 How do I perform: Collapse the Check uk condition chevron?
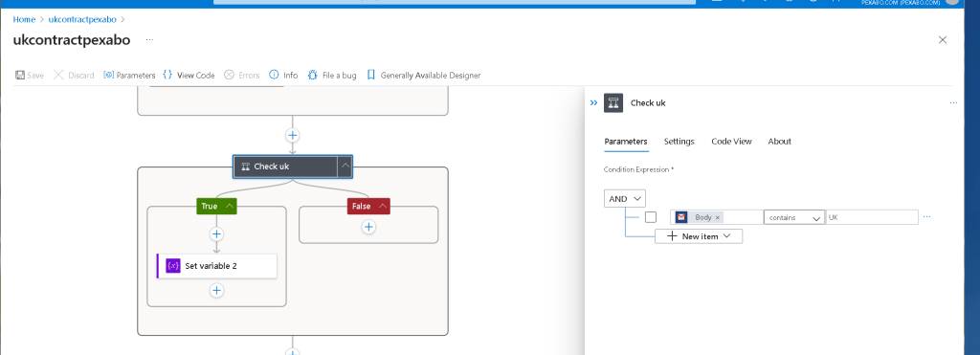pos(345,166)
